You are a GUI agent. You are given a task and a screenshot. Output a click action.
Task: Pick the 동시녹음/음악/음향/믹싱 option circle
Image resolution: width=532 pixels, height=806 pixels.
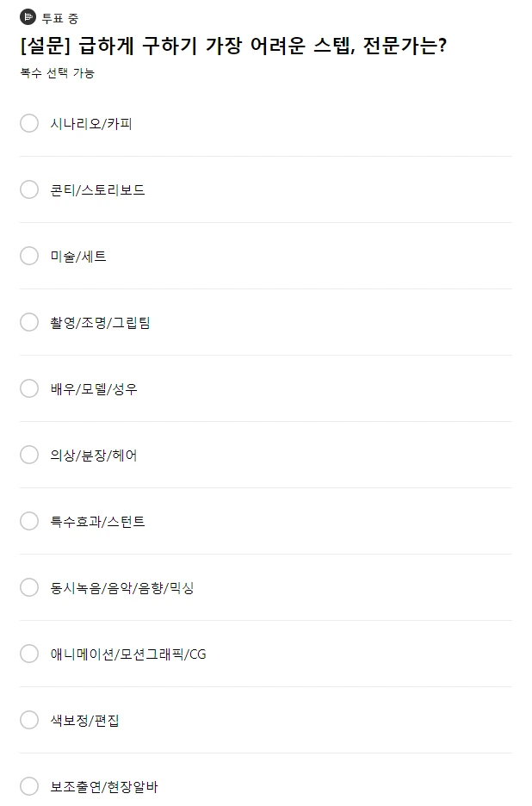[x=29, y=587]
